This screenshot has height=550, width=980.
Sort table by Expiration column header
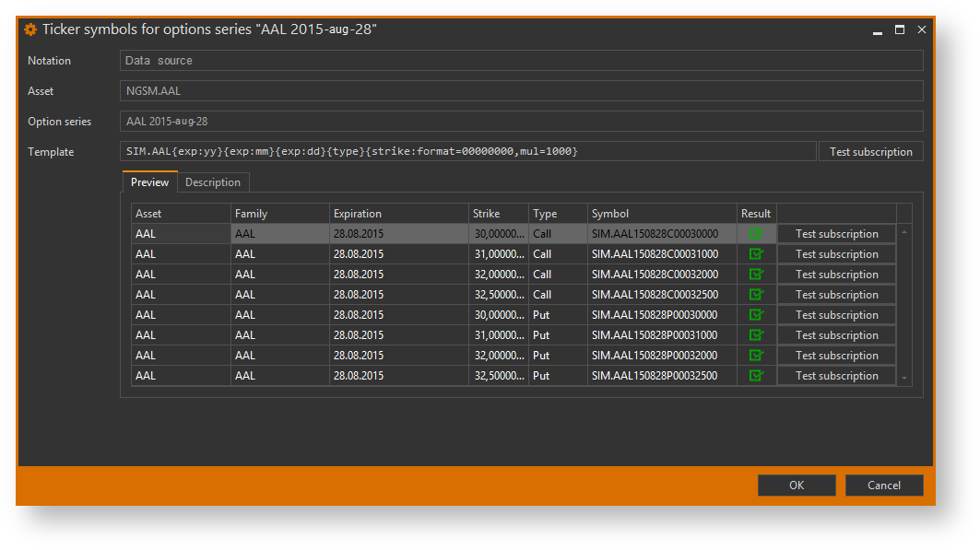pyautogui.click(x=399, y=214)
